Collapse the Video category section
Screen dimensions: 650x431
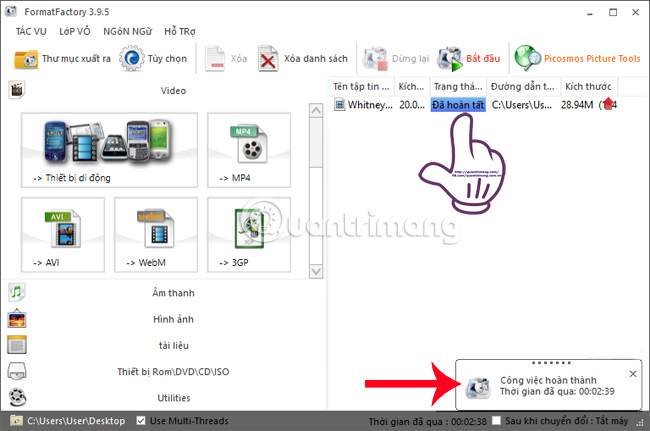tap(173, 90)
